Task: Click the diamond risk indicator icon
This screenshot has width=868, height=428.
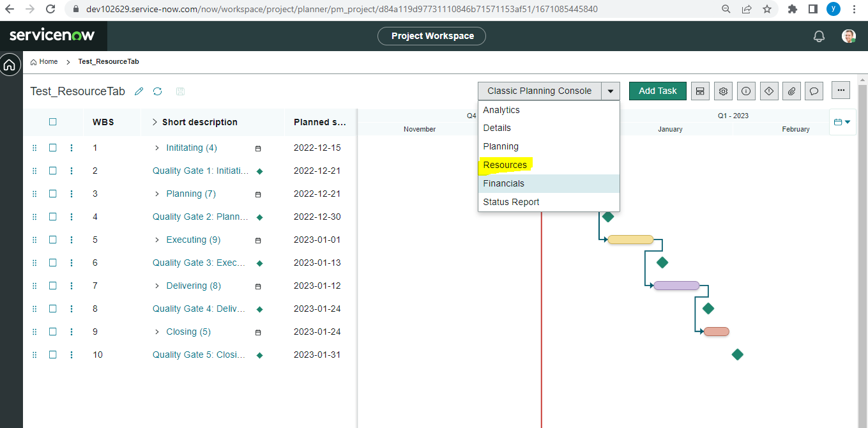Action: [x=769, y=91]
